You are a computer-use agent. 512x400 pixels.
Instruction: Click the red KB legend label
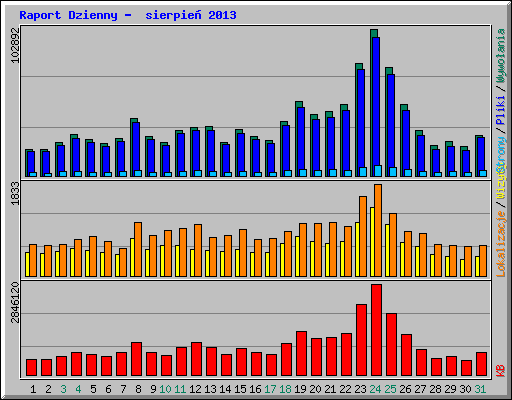(x=500, y=371)
